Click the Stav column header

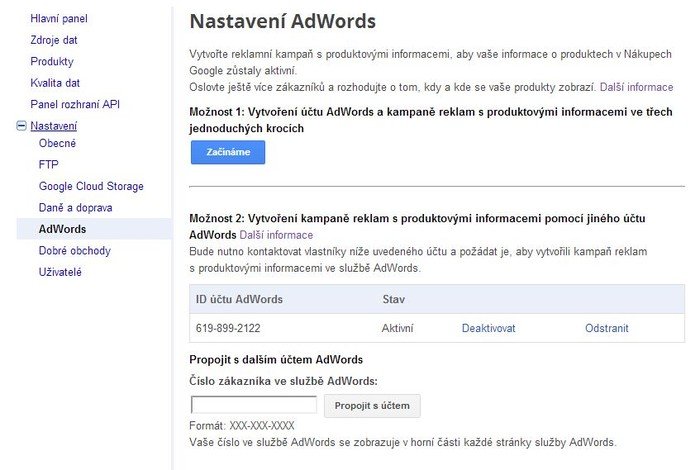[x=393, y=299]
